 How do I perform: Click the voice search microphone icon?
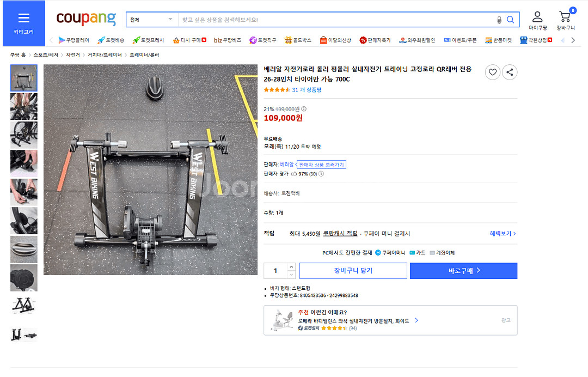499,19
